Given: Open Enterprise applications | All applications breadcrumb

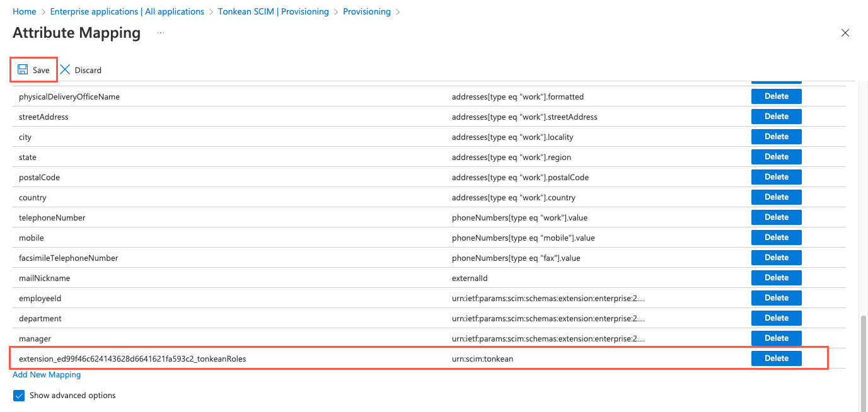Looking at the screenshot, I should tap(127, 11).
